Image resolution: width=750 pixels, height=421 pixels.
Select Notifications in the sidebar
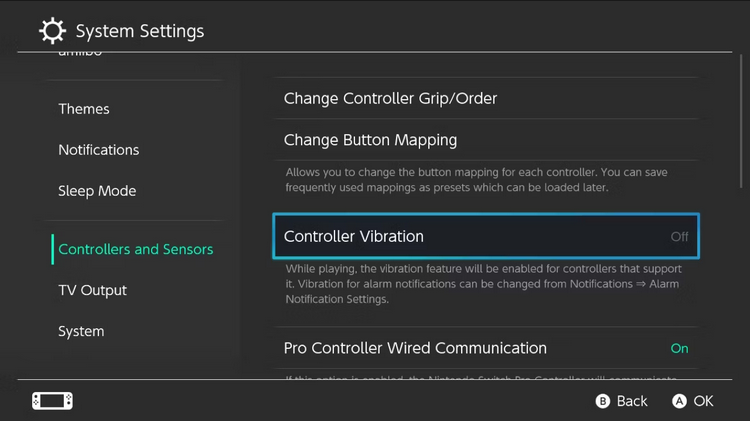[x=99, y=150]
